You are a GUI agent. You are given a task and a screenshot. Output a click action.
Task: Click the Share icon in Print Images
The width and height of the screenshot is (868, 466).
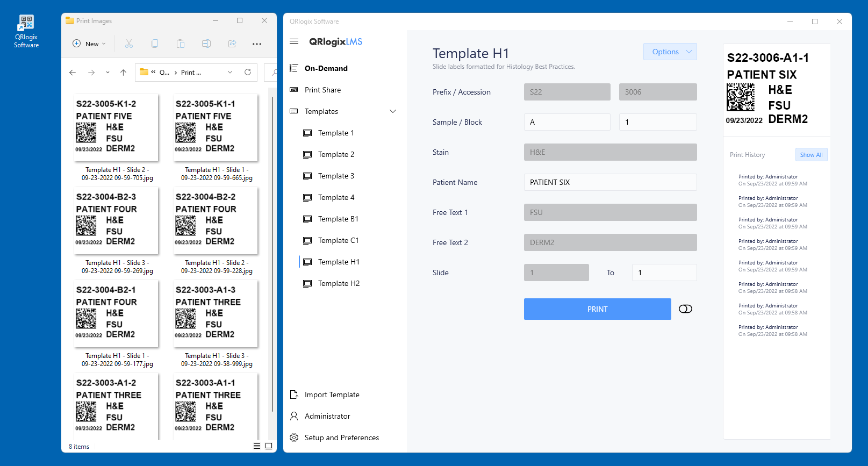(x=232, y=44)
